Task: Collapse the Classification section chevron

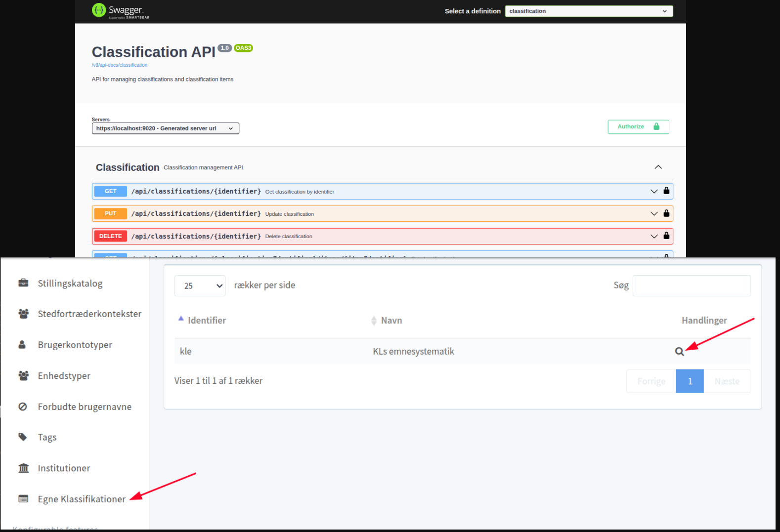Action: pyautogui.click(x=658, y=167)
